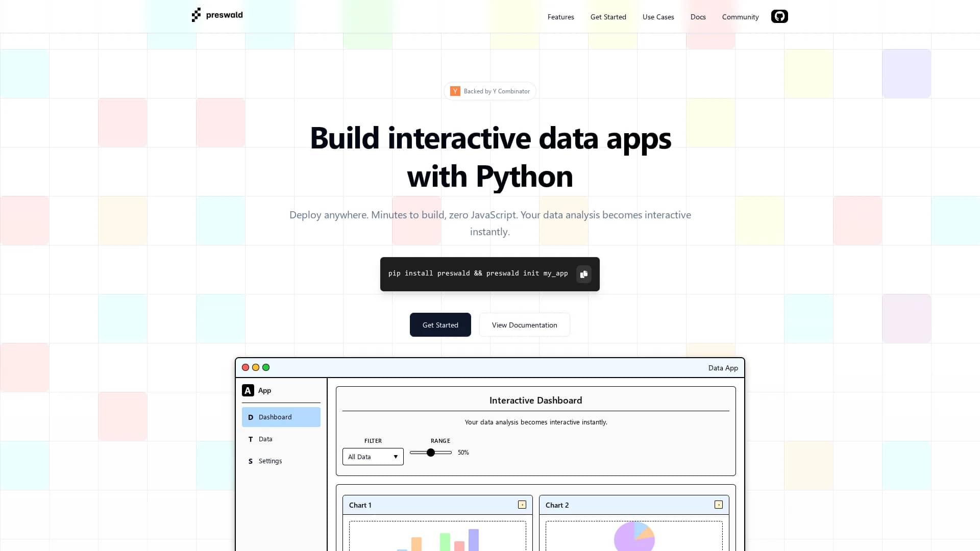
Task: Click the 50% range value
Action: pos(463,453)
